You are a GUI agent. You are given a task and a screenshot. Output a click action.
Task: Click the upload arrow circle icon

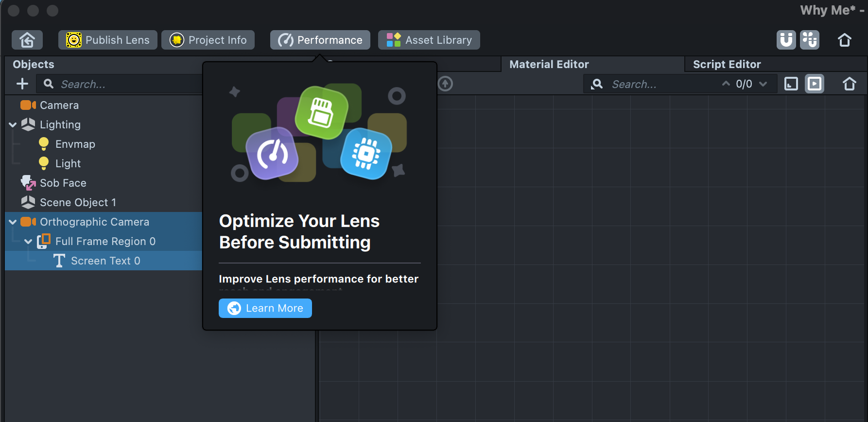(x=445, y=84)
